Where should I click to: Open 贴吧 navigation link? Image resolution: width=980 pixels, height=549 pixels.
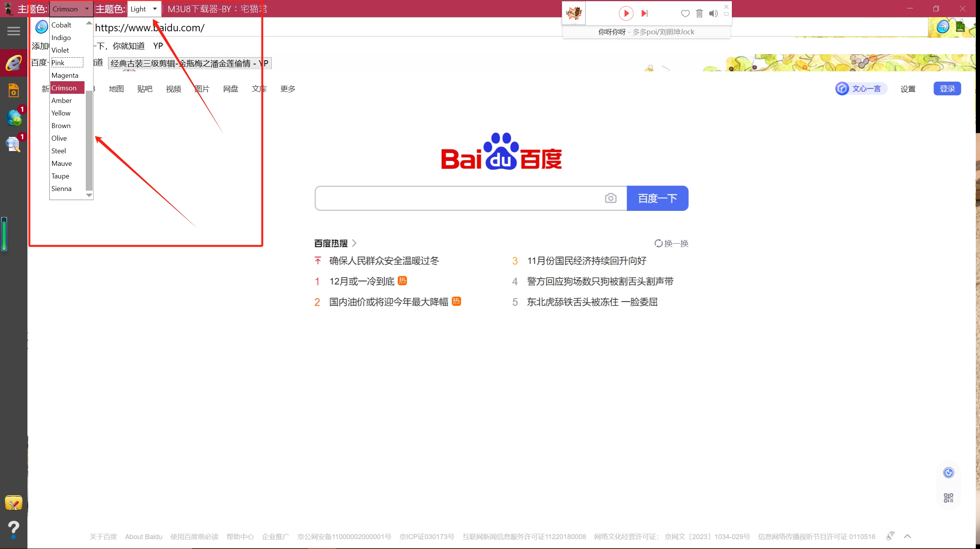[x=145, y=89]
